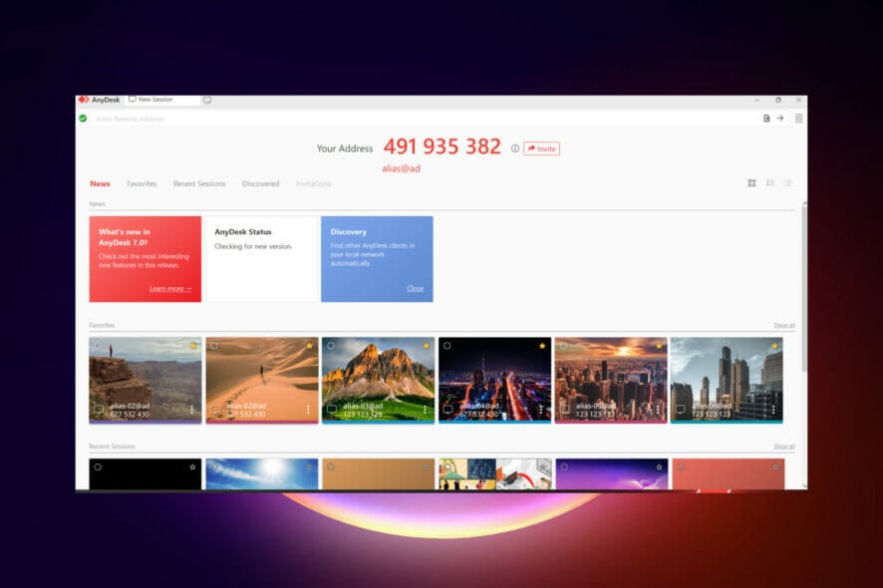The height and width of the screenshot is (588, 883).
Task: Click the Enter Remote Address field
Action: coord(423,119)
